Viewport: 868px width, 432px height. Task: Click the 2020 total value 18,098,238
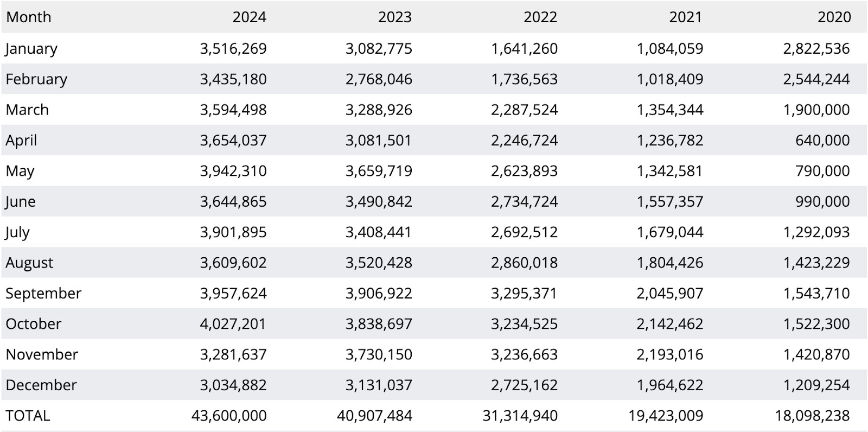[812, 416]
